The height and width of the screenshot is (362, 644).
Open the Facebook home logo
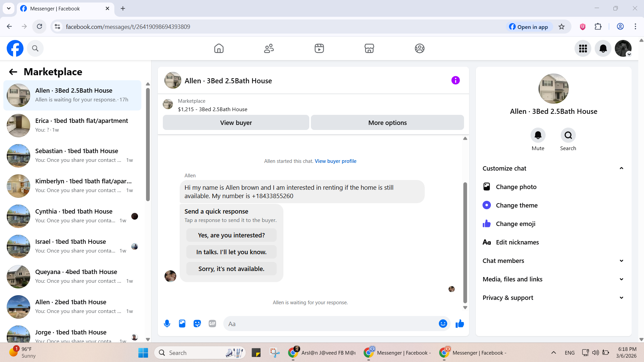(15, 48)
